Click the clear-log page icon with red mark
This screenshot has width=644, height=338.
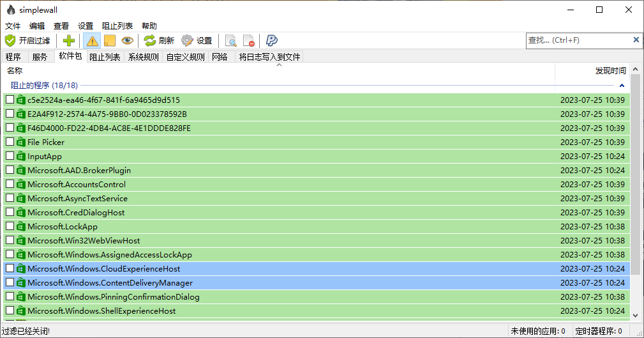click(x=249, y=41)
